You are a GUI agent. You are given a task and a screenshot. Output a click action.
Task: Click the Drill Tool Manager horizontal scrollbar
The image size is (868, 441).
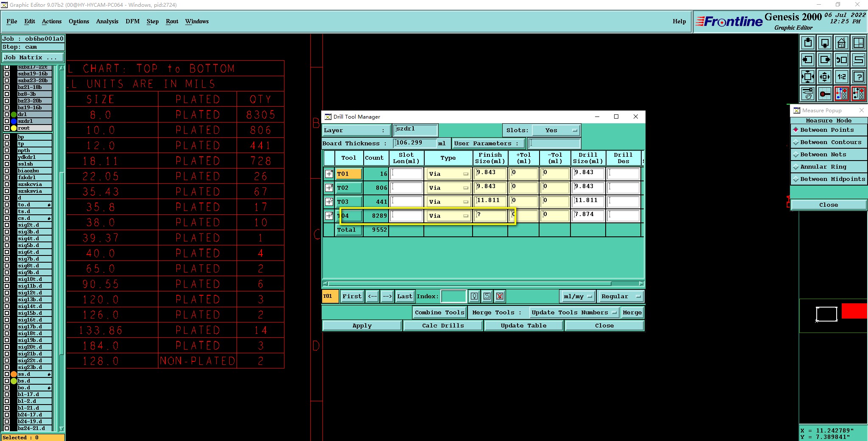pyautogui.click(x=483, y=283)
